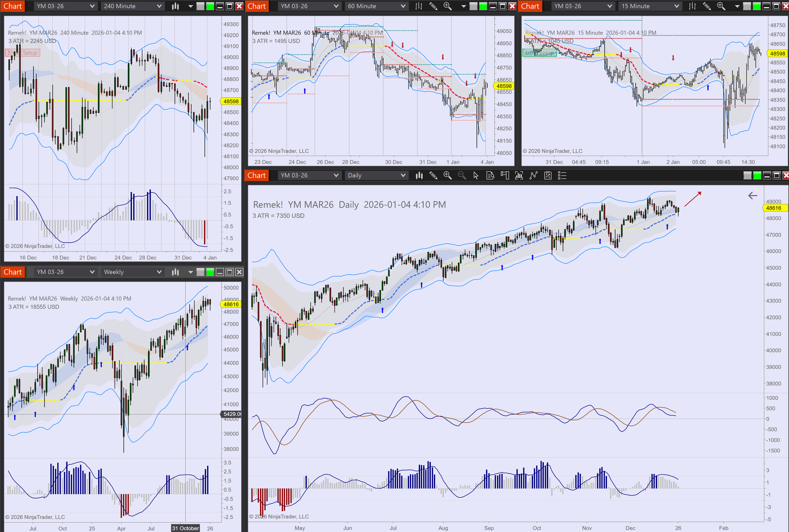Select the drawing tools pencil in the Daily chart
789x532 pixels.
pos(433,175)
